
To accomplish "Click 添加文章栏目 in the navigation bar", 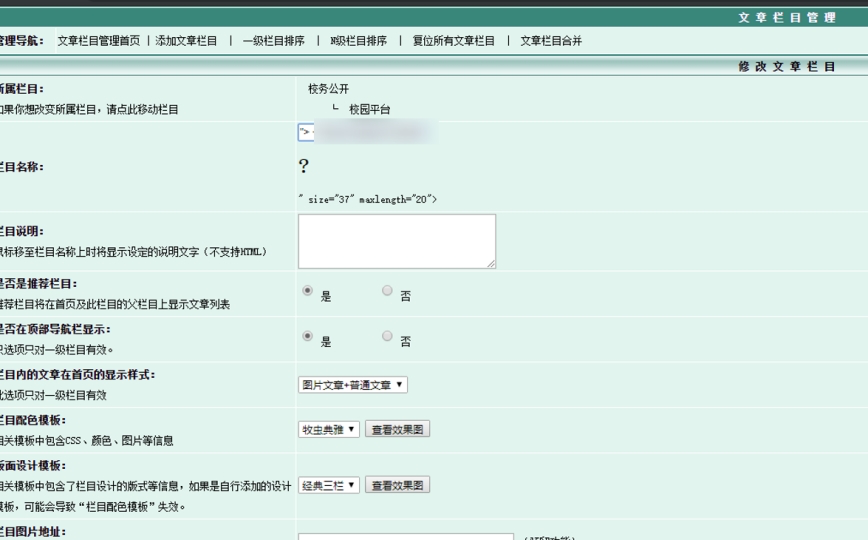I will point(186,41).
